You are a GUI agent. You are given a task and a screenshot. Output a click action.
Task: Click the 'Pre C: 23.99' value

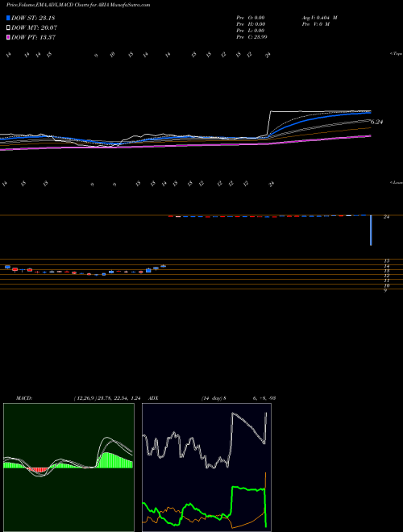(x=251, y=37)
